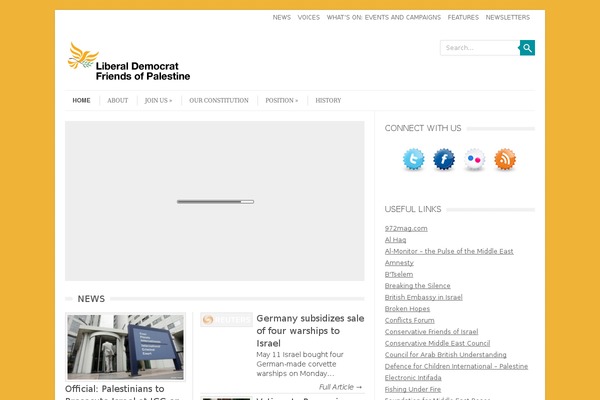
Task: Visit the Al Haq link
Action: [395, 240]
